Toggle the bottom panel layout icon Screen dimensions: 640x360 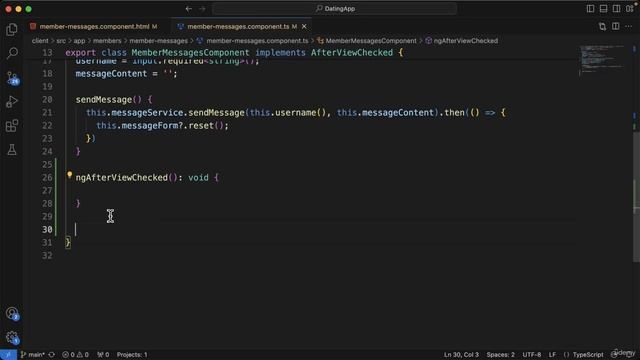[x=603, y=9]
